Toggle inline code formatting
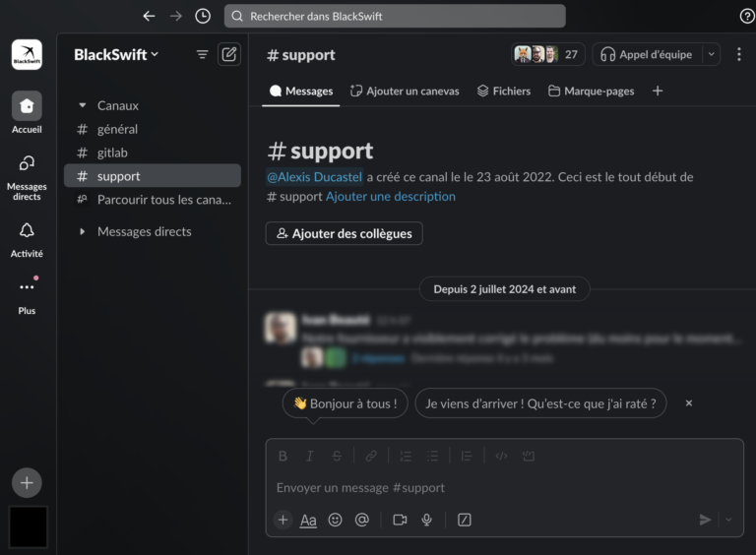Screen dimensions: 756x555 coord(501,456)
